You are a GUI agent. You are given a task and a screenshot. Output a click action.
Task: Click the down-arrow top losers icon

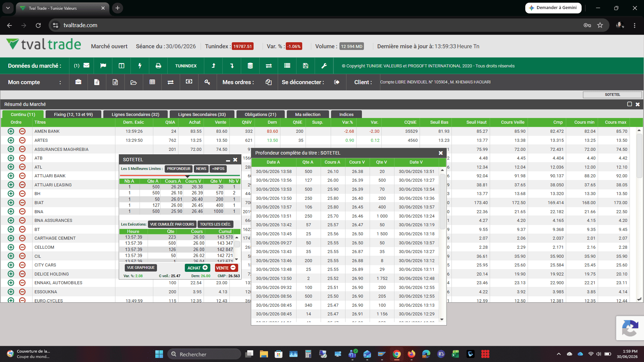coord(232,66)
